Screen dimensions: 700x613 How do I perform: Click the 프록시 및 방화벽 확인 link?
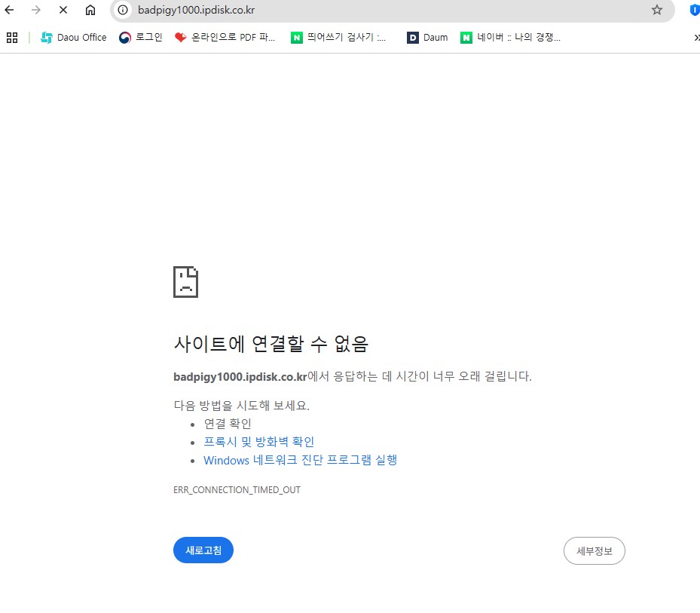point(259,442)
